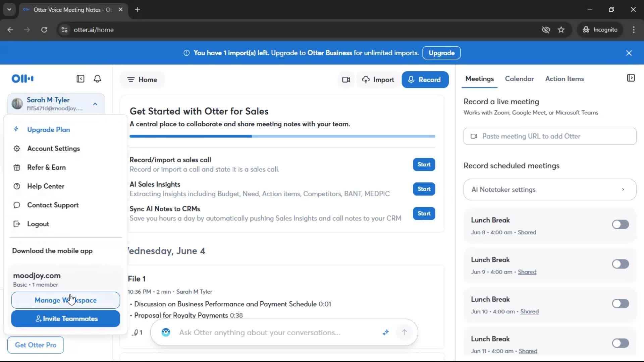Start recording with Record button
644x362 pixels.
tap(425, 80)
